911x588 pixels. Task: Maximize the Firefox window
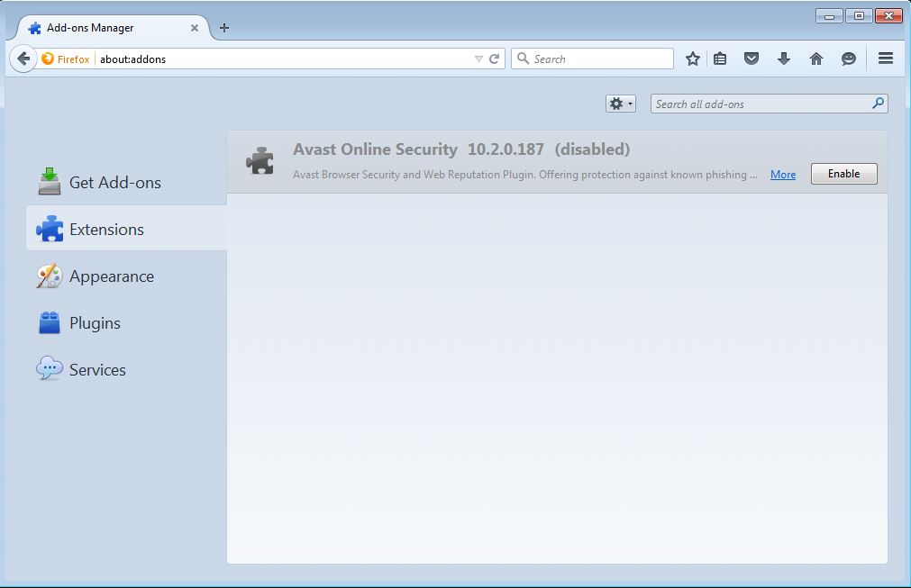tap(859, 16)
